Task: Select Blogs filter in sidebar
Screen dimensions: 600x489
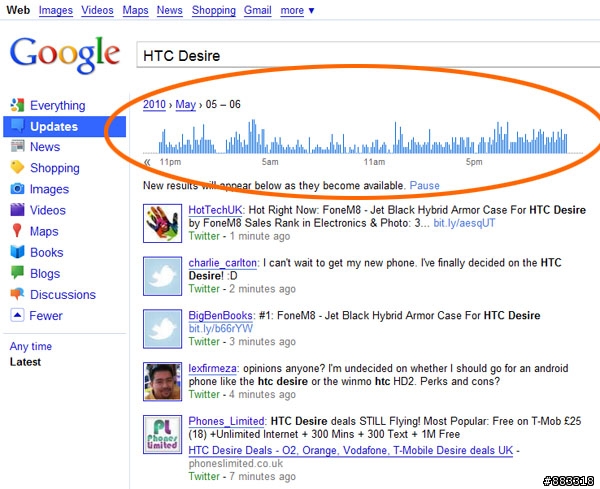Action: [45, 274]
